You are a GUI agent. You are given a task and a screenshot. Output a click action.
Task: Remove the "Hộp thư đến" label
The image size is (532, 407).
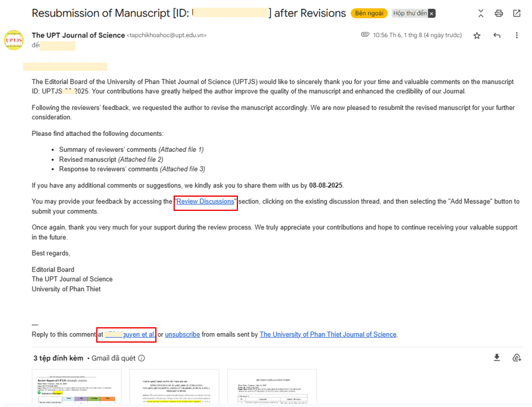point(432,14)
